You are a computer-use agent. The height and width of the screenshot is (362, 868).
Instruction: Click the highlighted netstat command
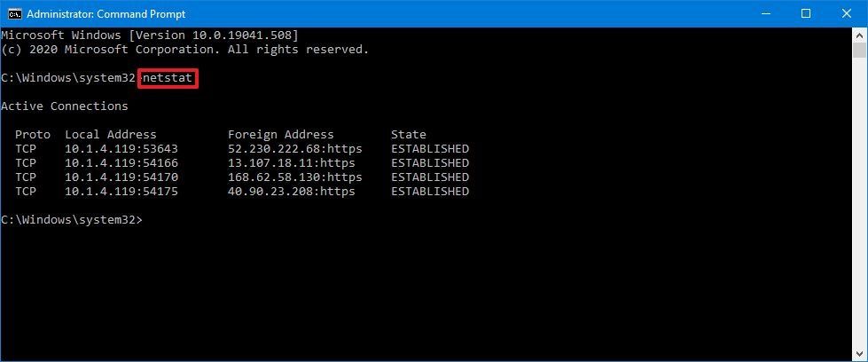click(x=167, y=78)
